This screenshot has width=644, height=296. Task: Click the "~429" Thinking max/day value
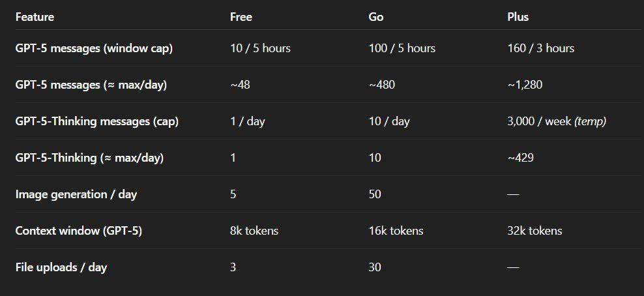(520, 158)
